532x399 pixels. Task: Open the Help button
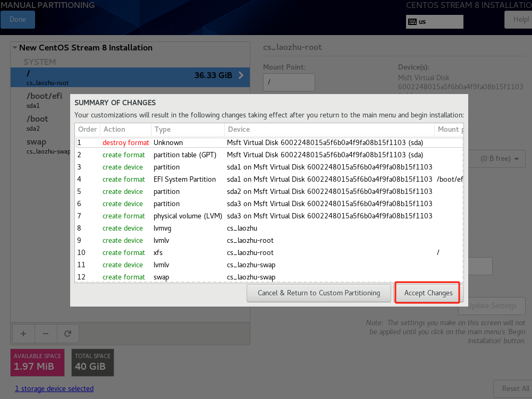pyautogui.click(x=518, y=20)
